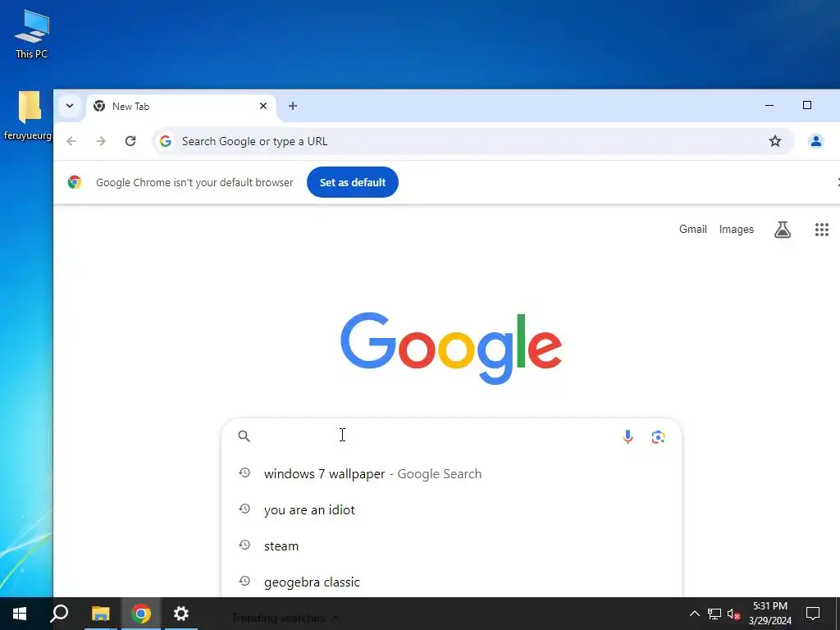Viewport: 840px width, 630px height.
Task: Select the feruyueurg folder on desktop
Action: [x=28, y=115]
